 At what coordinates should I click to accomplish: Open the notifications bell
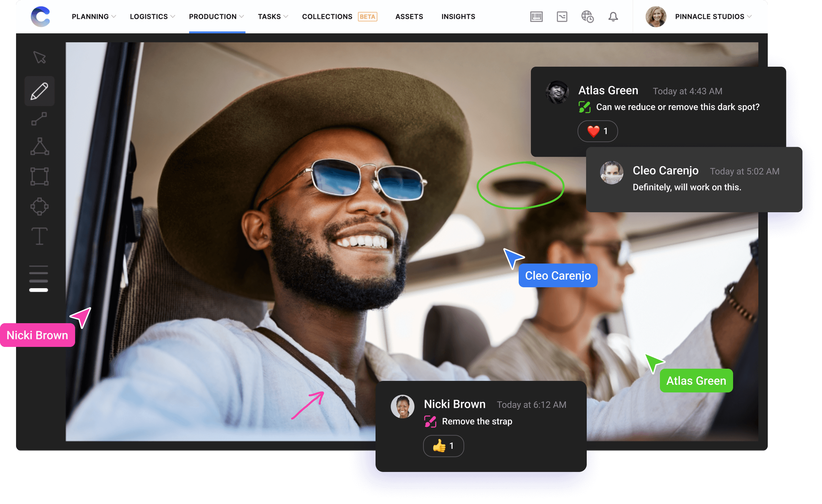pyautogui.click(x=613, y=17)
